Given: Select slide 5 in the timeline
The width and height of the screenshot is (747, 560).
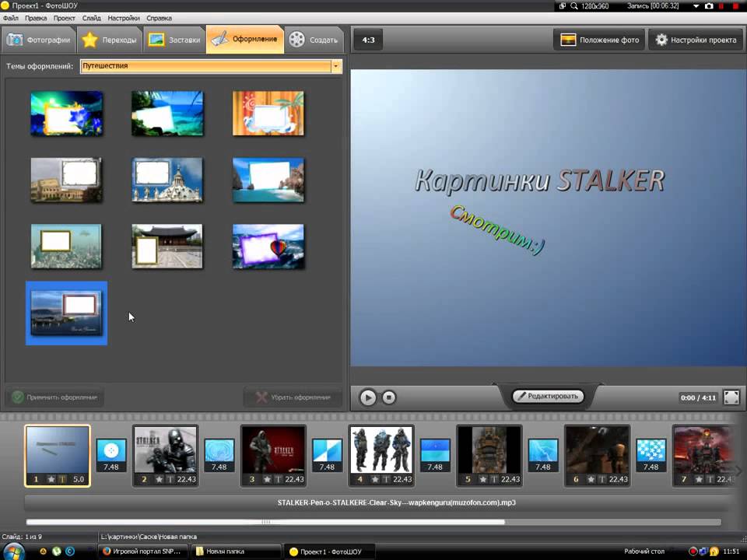Looking at the screenshot, I should click(x=489, y=456).
